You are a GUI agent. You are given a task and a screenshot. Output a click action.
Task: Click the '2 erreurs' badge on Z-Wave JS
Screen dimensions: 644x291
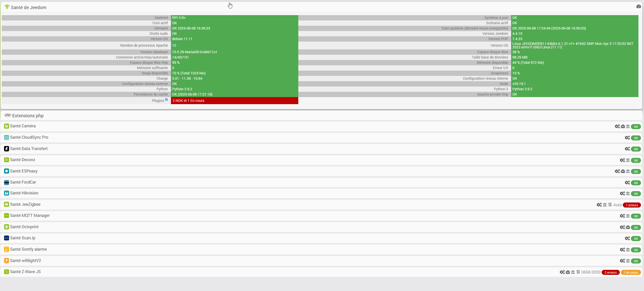[610, 272]
